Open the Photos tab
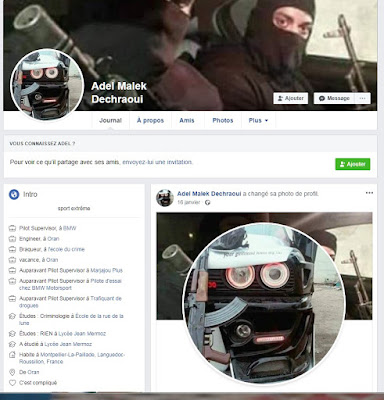 [x=223, y=120]
